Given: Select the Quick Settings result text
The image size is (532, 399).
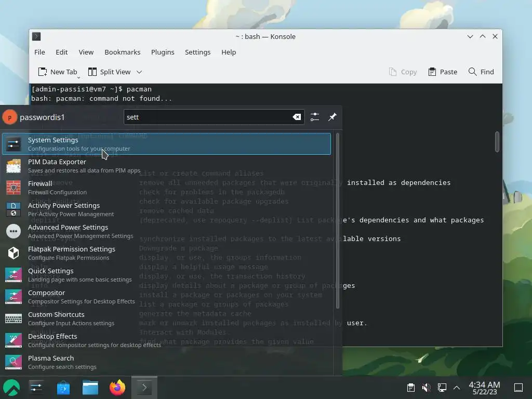Looking at the screenshot, I should (50, 271).
